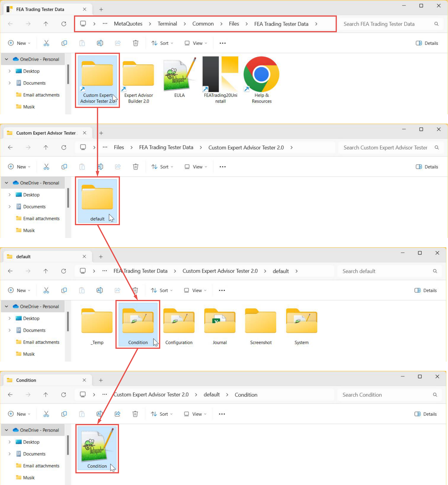
Task: Click Search Condition field
Action: click(390, 395)
